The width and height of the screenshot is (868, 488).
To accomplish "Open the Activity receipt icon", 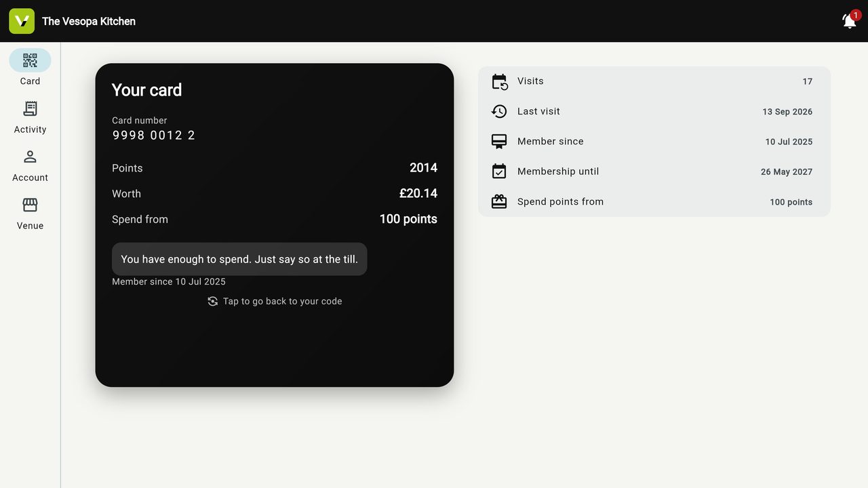I will tap(30, 108).
